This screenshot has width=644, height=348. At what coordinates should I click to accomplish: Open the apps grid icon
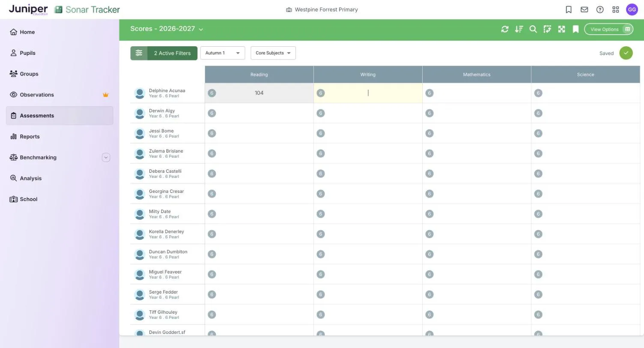(x=616, y=9)
